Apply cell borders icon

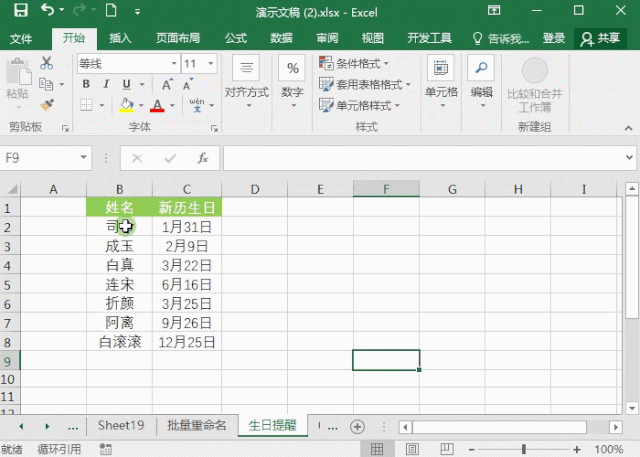86,105
